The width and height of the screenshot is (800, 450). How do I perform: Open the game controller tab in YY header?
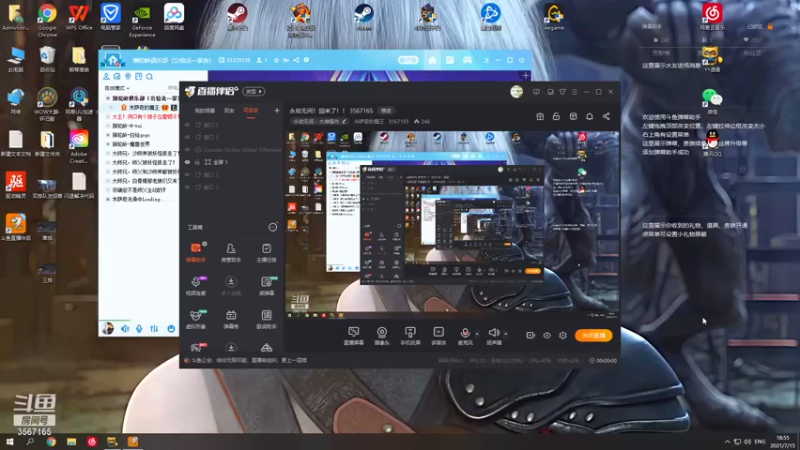[x=467, y=60]
